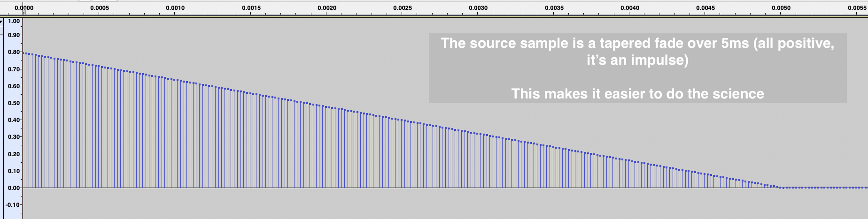Click timeline ruler at 0.0025 seconds

(403, 8)
